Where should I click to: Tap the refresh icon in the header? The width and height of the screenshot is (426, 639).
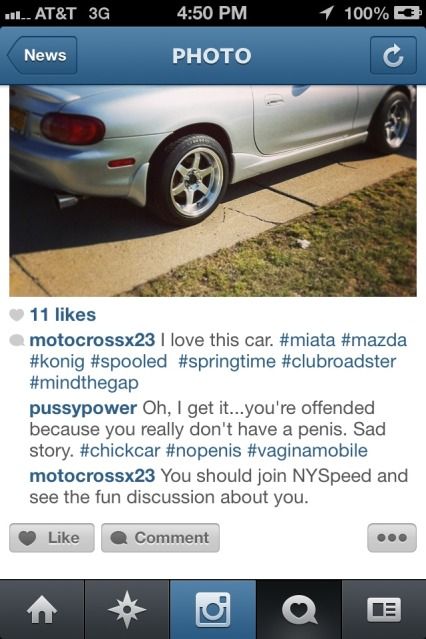393,55
